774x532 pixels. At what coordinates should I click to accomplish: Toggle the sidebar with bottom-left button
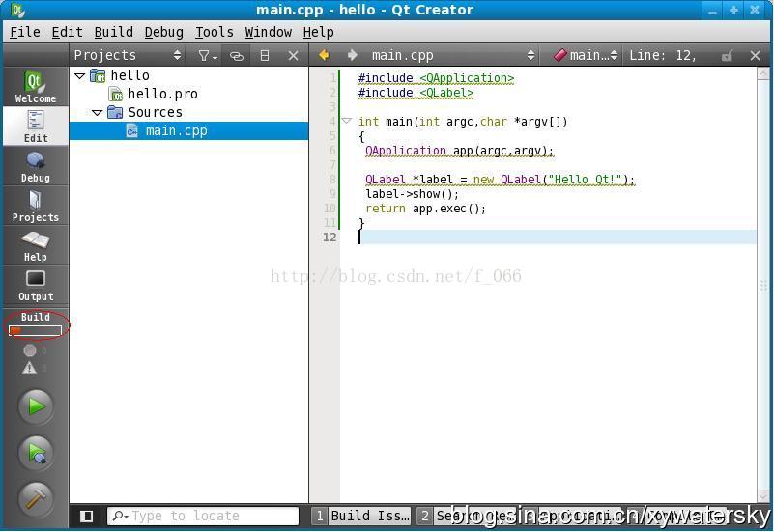[x=86, y=517]
